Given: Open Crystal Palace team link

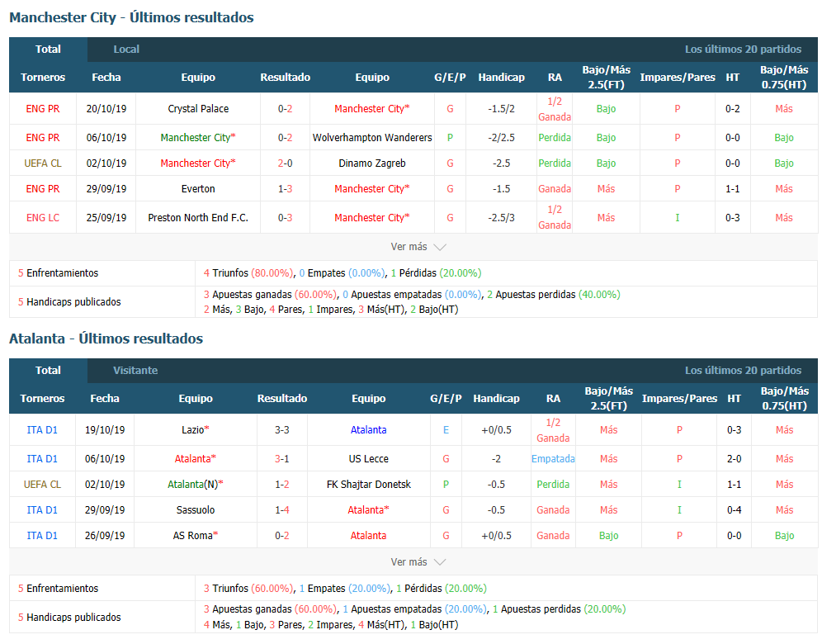Looking at the screenshot, I should pos(198,108).
